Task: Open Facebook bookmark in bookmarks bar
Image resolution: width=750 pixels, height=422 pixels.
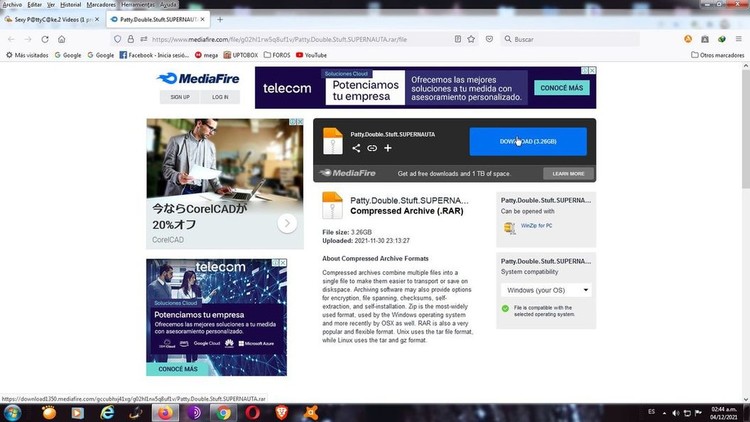Action: pyautogui.click(x=154, y=55)
